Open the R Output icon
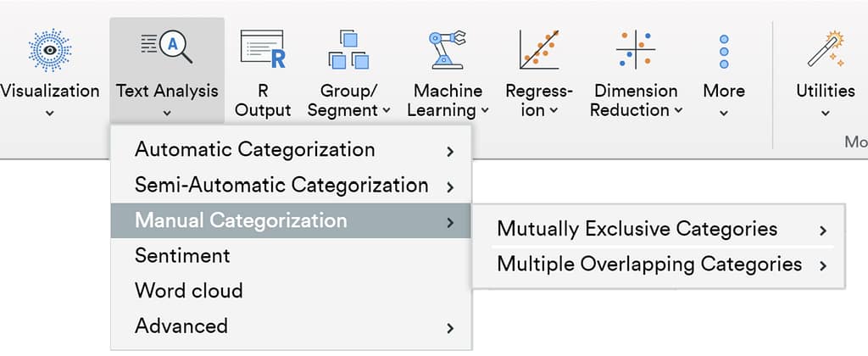Image resolution: width=868 pixels, height=356 pixels. 262,49
